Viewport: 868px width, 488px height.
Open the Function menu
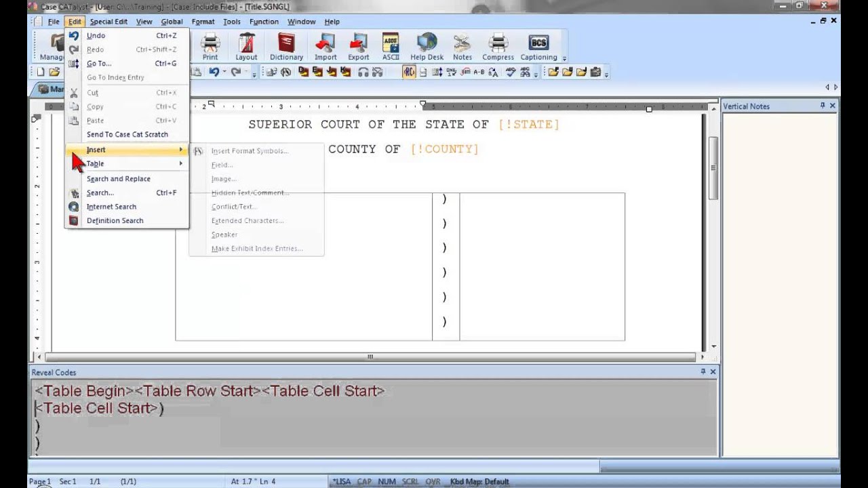264,22
